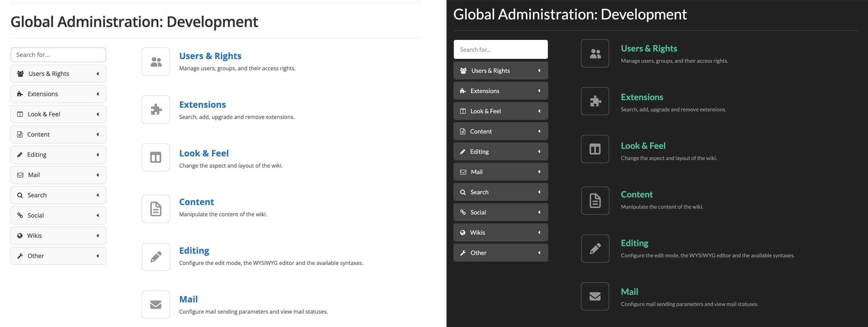This screenshot has width=868, height=327.
Task: Open the green Look & Feel heading link
Action: point(643,146)
